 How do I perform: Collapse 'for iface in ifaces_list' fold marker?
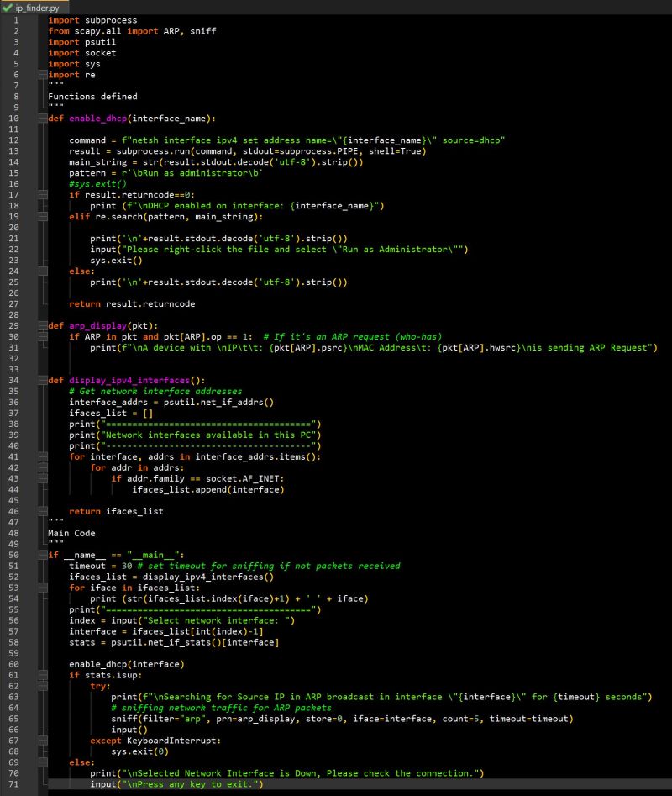pos(43,588)
